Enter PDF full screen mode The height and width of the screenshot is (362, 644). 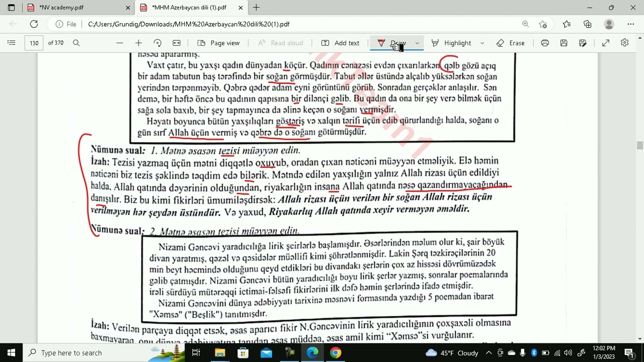point(606,43)
